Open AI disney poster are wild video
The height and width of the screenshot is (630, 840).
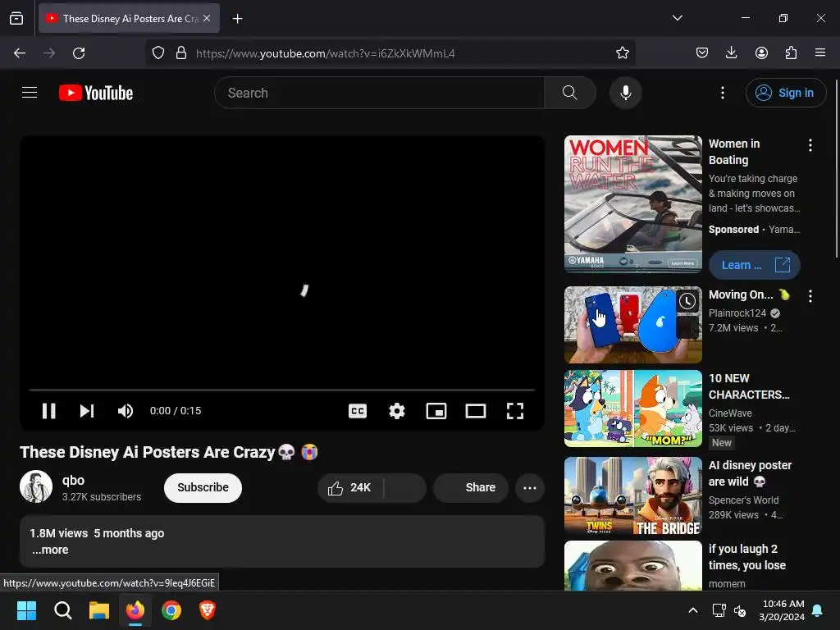tap(632, 495)
